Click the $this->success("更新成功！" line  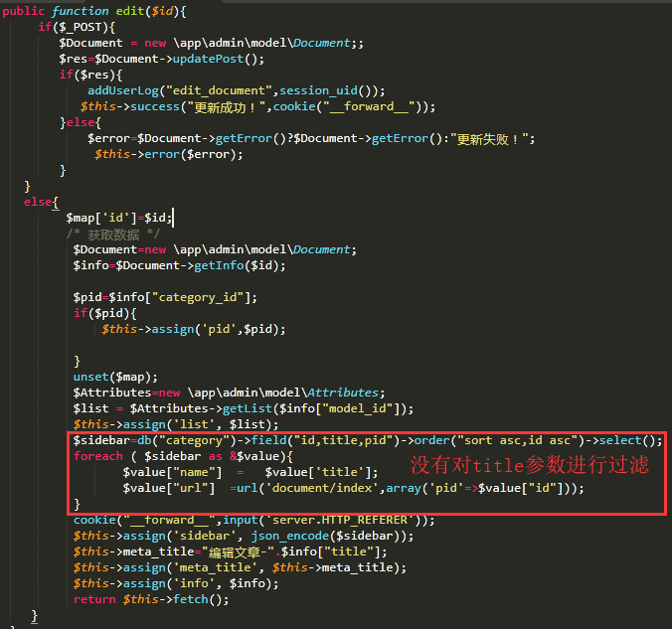[257, 106]
